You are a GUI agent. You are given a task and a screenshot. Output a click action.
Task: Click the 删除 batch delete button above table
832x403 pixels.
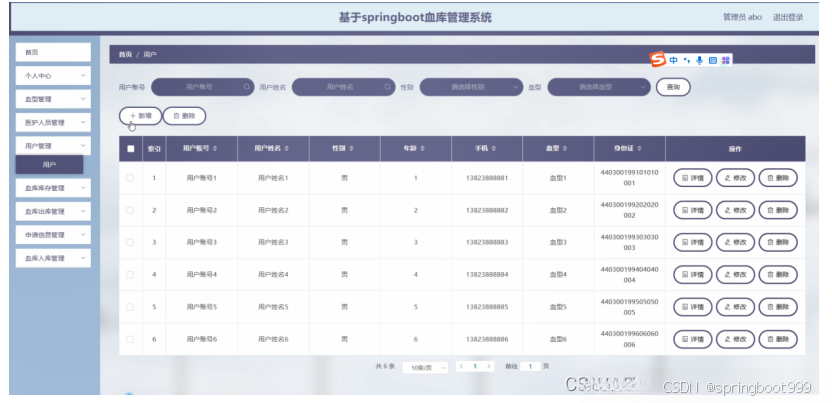(x=184, y=116)
